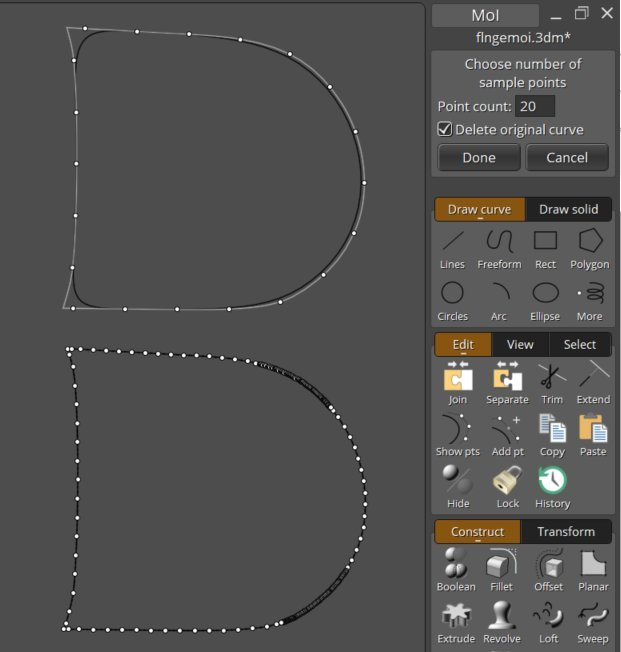Click the Cancel button
The height and width of the screenshot is (652, 621).
click(x=567, y=158)
